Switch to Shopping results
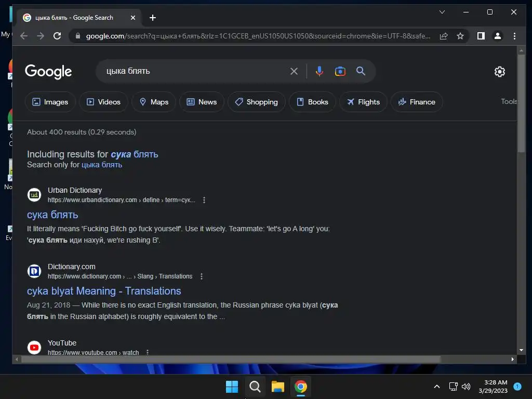The image size is (532, 399). (x=256, y=102)
